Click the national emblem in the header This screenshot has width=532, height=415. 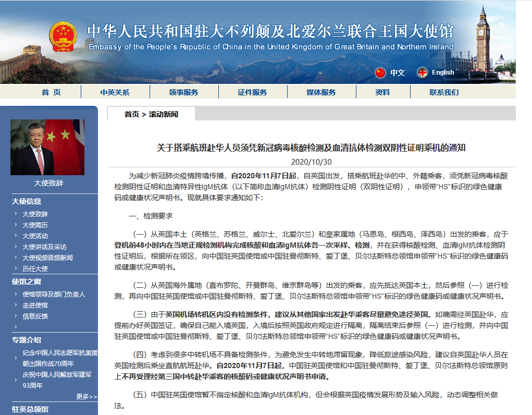tap(63, 36)
